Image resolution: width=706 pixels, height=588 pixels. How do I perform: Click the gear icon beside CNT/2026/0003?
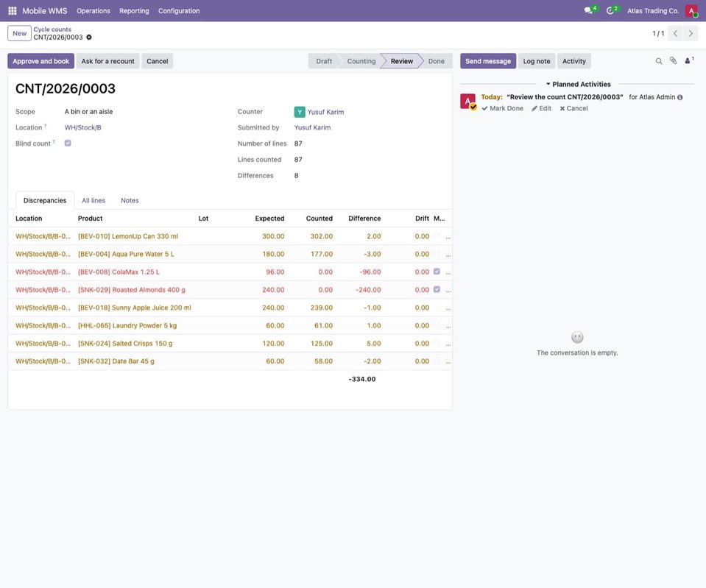click(89, 38)
